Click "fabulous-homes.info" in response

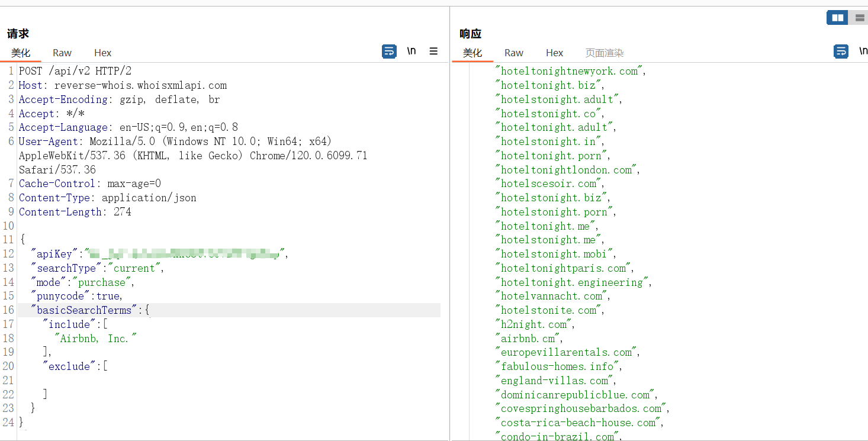(558, 366)
